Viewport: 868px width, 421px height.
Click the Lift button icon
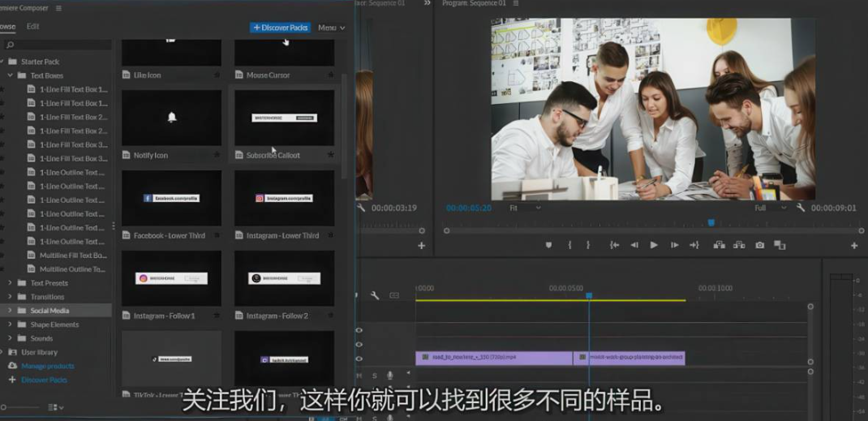click(719, 245)
